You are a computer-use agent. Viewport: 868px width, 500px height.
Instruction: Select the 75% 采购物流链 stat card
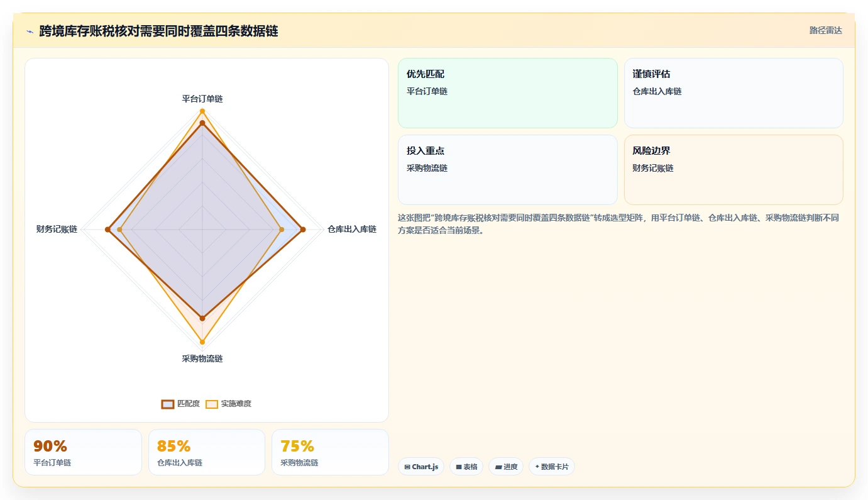pos(330,452)
